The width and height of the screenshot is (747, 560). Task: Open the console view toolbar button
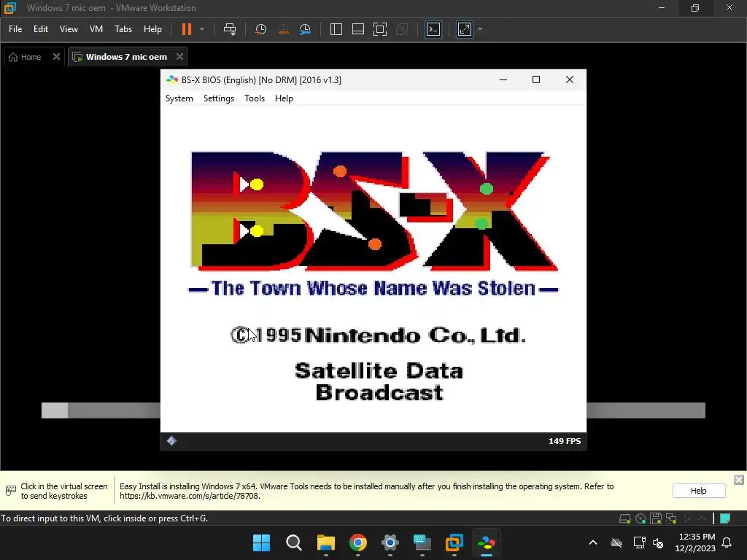(433, 29)
